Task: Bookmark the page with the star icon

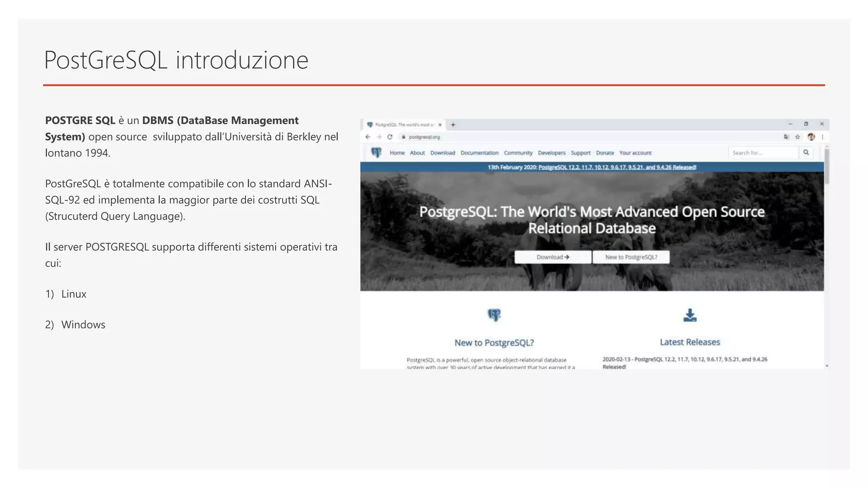Action: (798, 137)
